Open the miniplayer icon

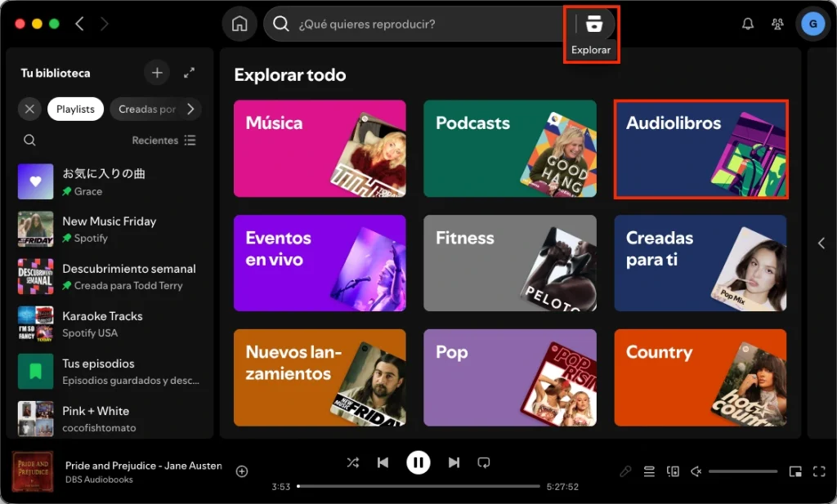(795, 471)
